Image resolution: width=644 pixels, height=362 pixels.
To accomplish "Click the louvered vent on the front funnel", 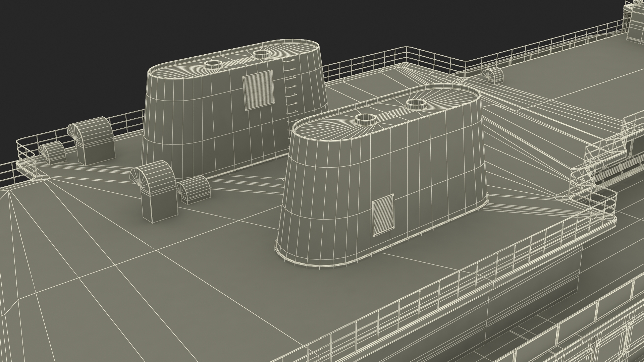I will click(383, 215).
